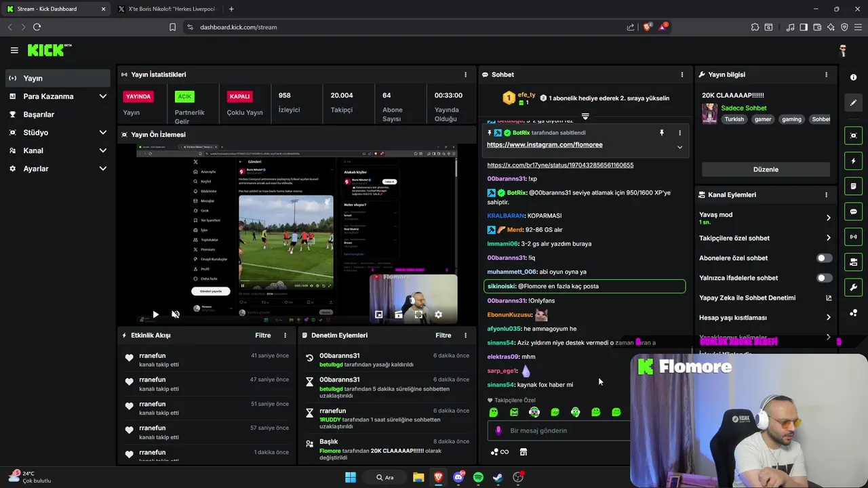Viewport: 868px width, 488px height.
Task: Unmute the stream preview audio
Action: click(x=175, y=314)
